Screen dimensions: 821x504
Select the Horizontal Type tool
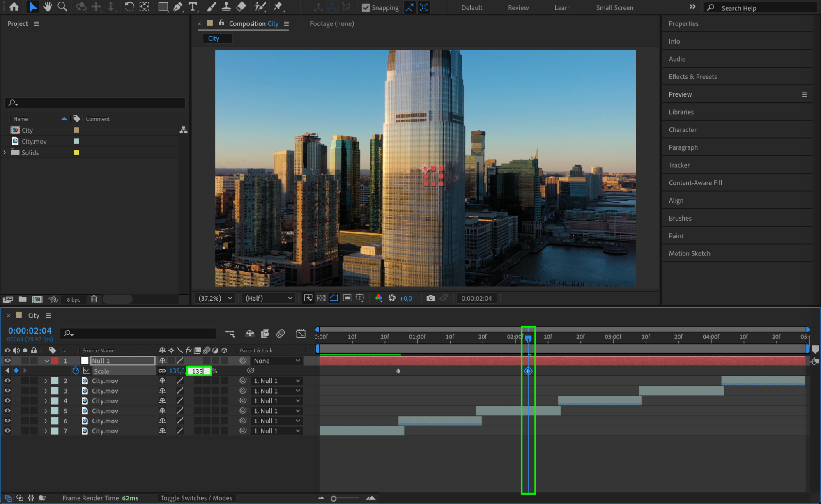(193, 7)
